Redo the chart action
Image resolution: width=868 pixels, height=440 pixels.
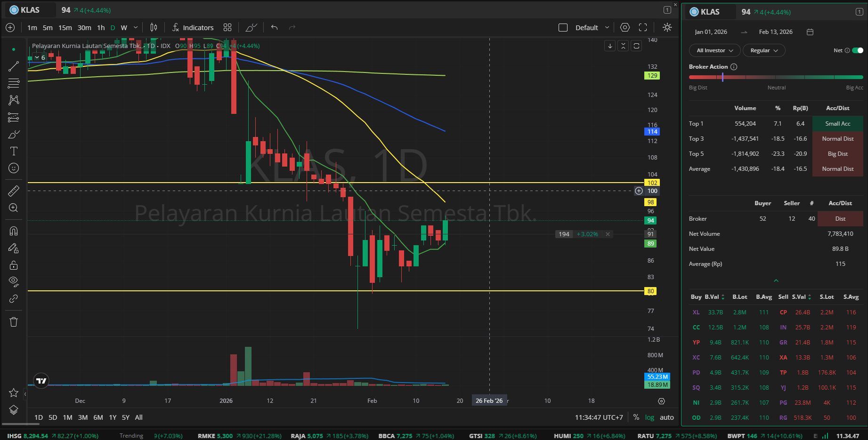pyautogui.click(x=292, y=28)
